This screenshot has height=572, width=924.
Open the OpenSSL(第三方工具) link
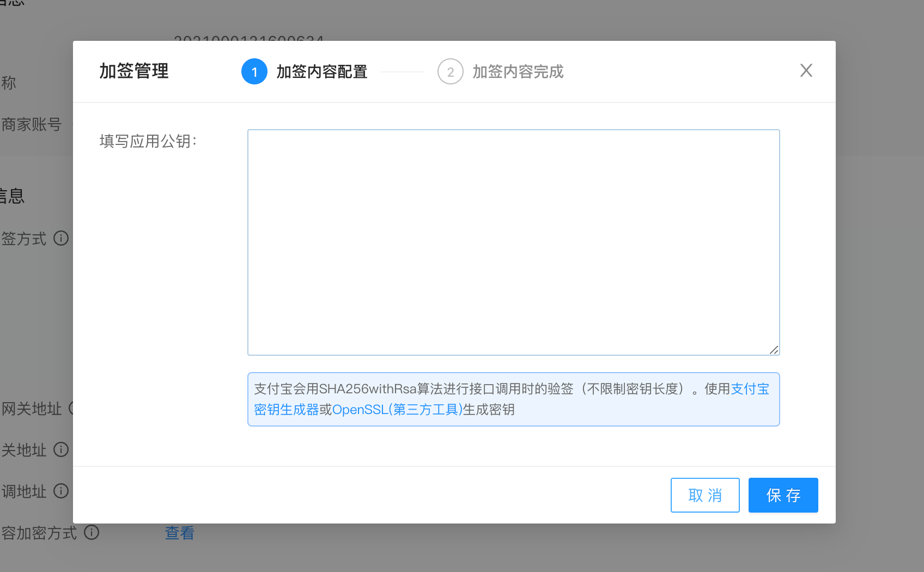click(397, 410)
